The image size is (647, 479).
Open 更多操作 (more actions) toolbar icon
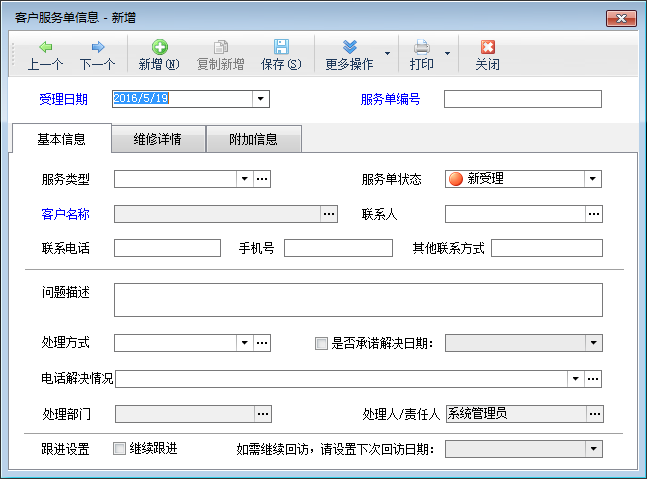point(349,47)
